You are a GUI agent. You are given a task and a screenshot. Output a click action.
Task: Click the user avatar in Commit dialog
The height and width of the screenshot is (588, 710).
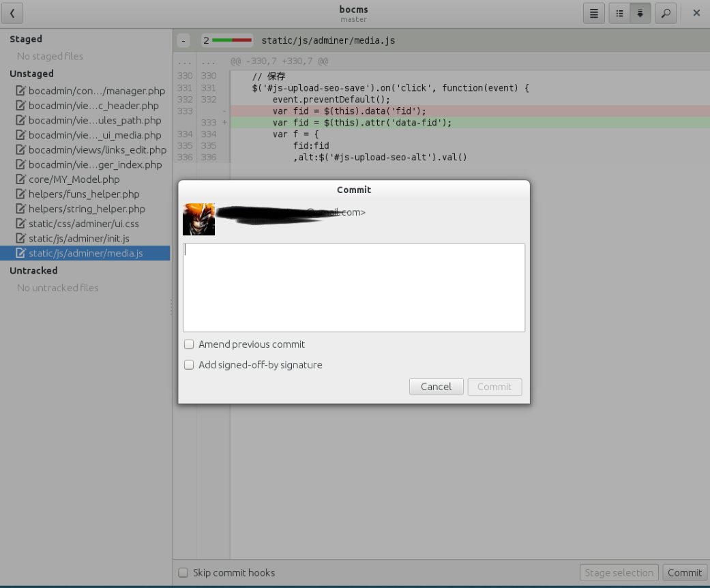[198, 219]
